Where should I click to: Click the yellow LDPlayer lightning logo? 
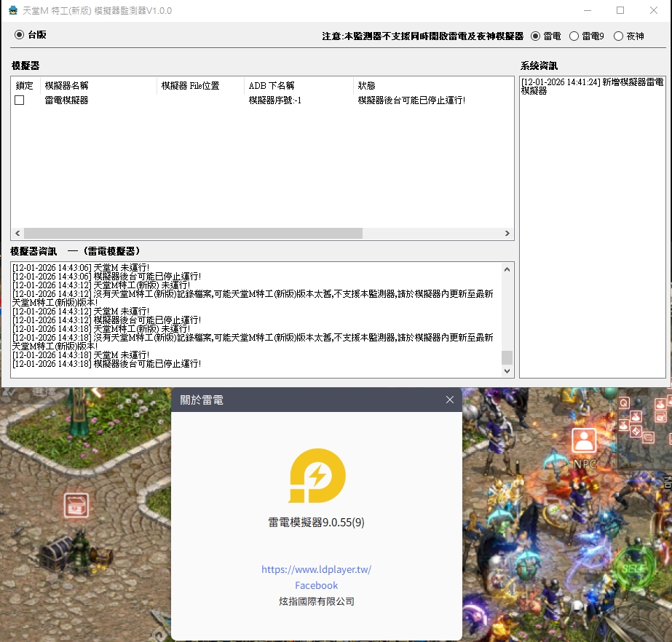pyautogui.click(x=317, y=476)
